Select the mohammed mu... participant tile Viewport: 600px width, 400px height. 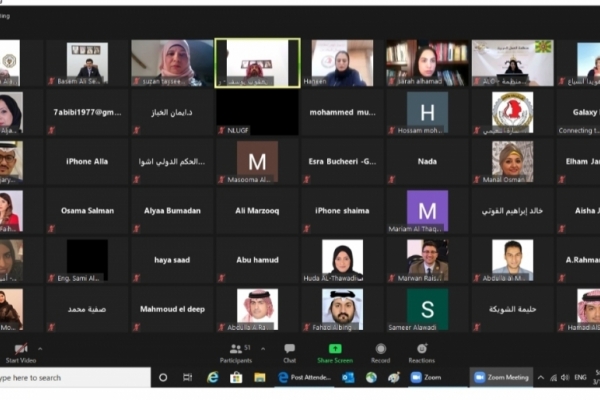coord(342,113)
